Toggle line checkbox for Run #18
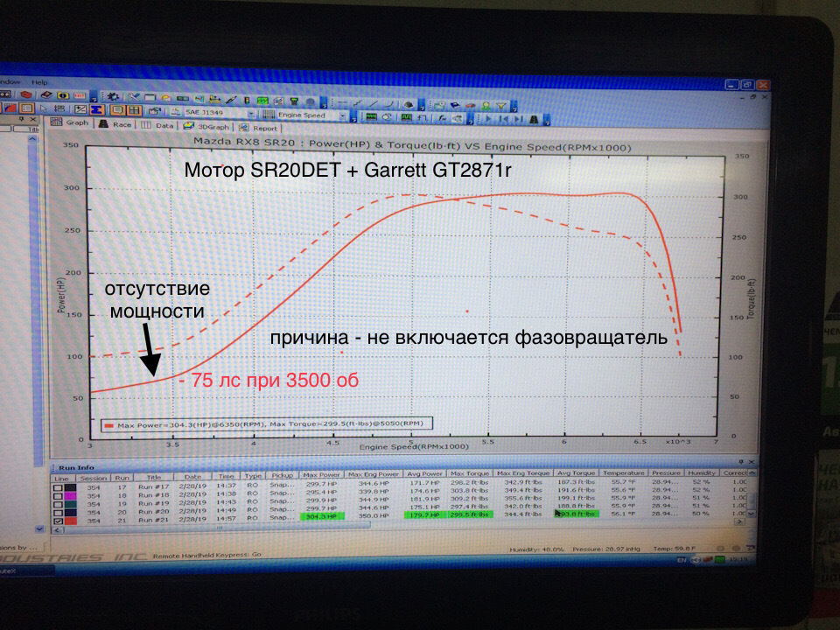Screen dimensions: 840x630 58,496
